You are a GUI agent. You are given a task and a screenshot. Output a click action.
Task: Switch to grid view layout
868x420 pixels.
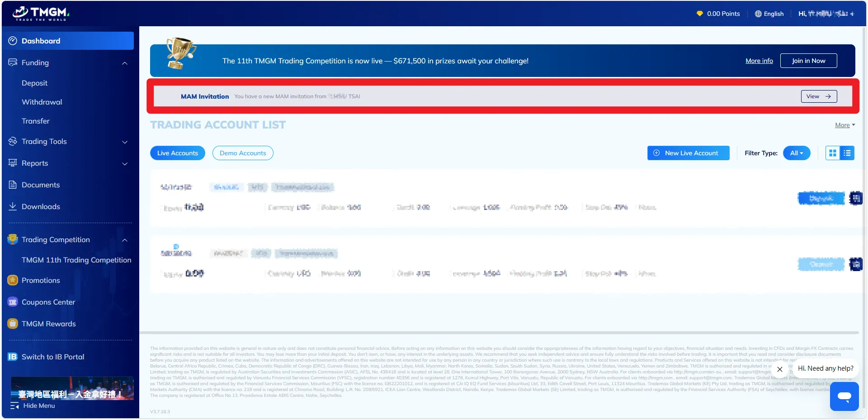click(x=833, y=153)
